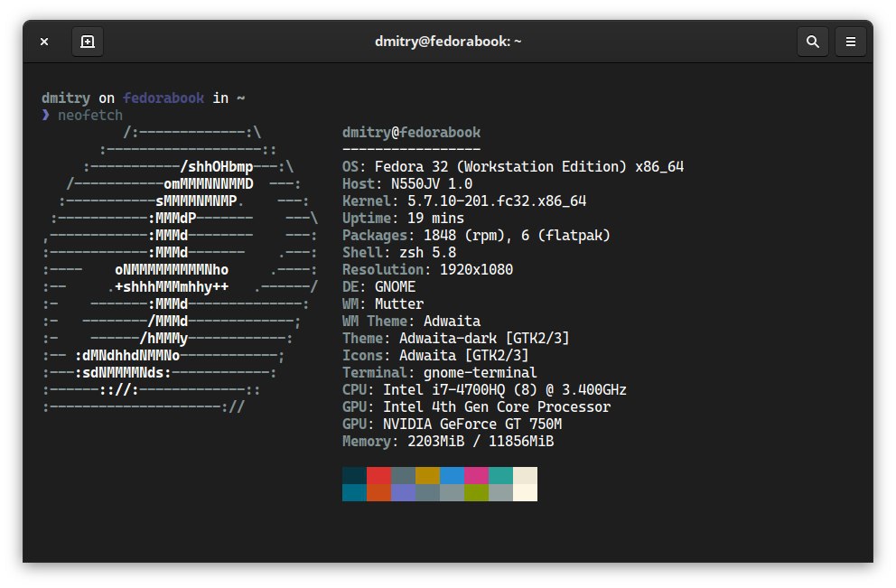Click the prompt hostname fedorabook
Viewport: 896px width, 588px height.
pos(163,98)
